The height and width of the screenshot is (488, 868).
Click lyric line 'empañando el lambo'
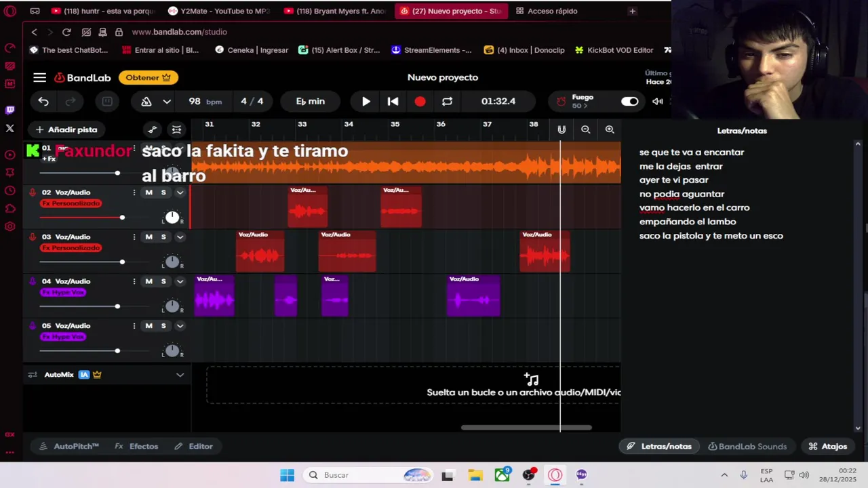tap(688, 222)
